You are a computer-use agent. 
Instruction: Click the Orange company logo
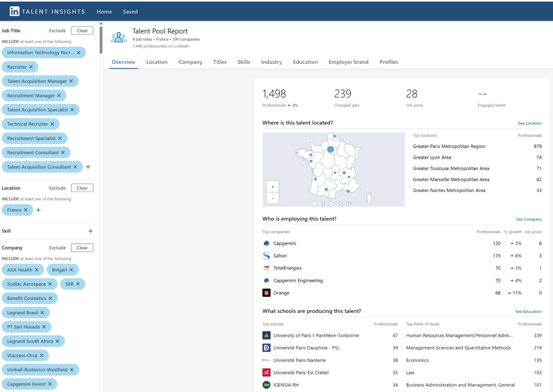(266, 293)
